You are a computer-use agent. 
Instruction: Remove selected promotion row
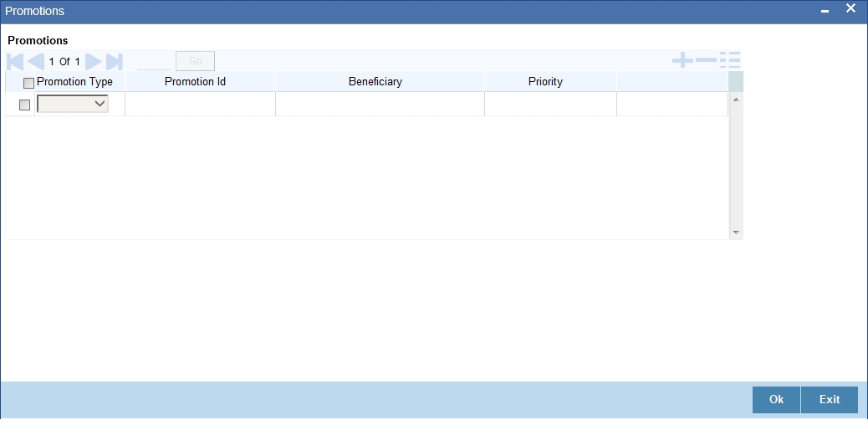[x=707, y=60]
